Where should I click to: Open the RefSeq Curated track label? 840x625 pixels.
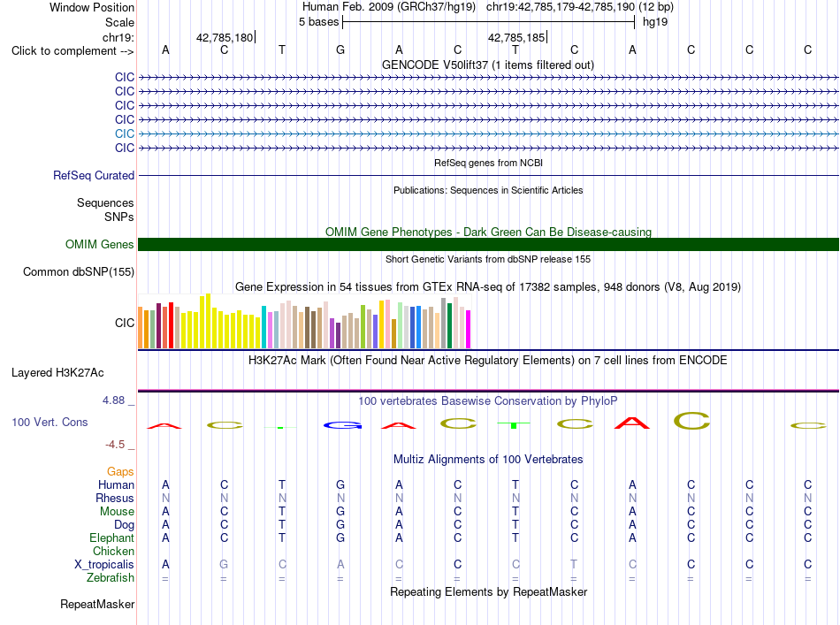point(94,175)
